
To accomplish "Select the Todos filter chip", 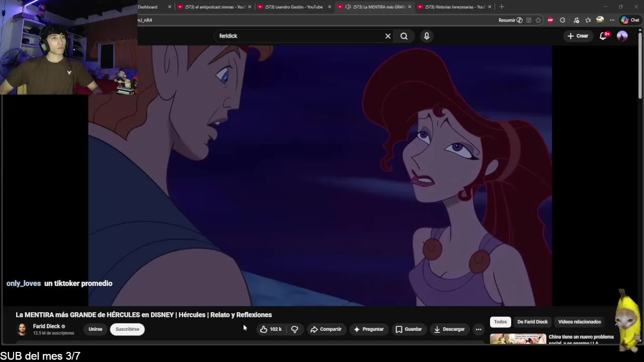I will 500,322.
